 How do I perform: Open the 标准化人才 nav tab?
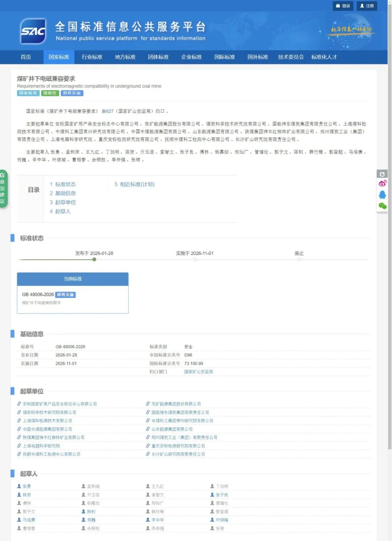(324, 57)
